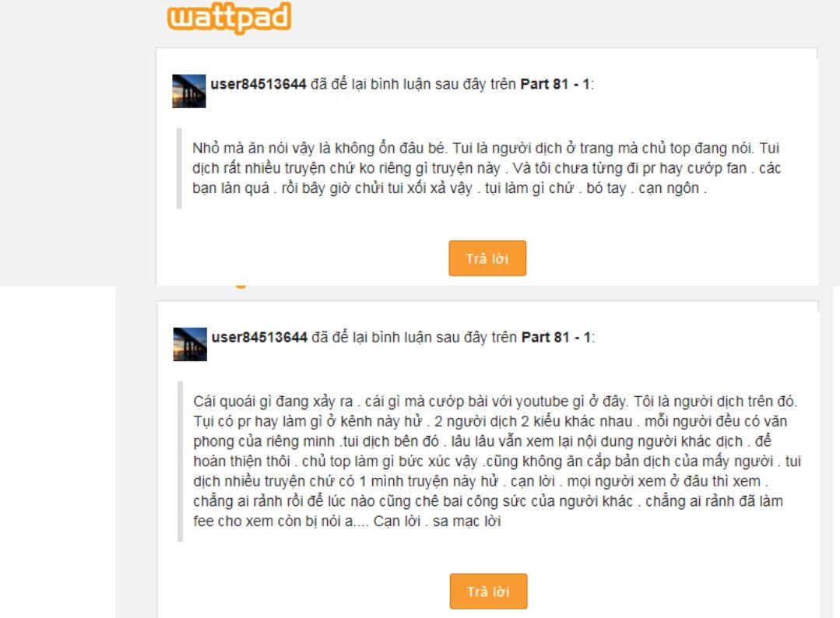Open Part 81 - 1 link above "Nhỏ mà ăn nói"

click(x=555, y=84)
